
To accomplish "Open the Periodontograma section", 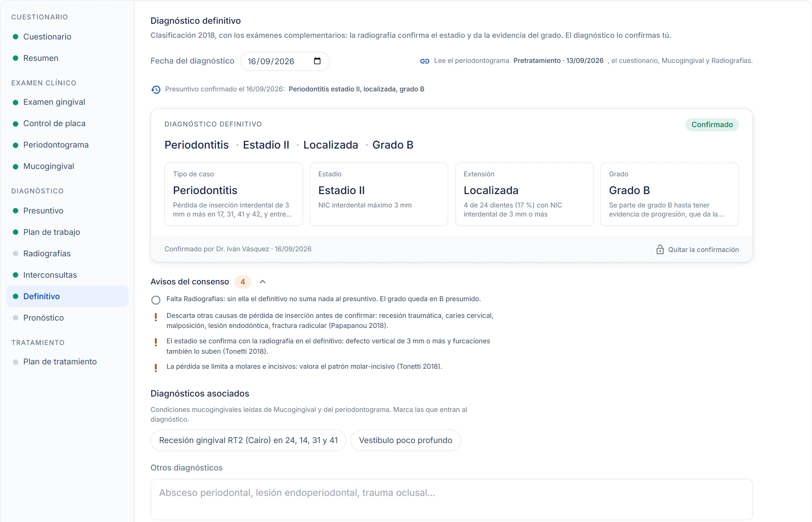I will point(67,145).
